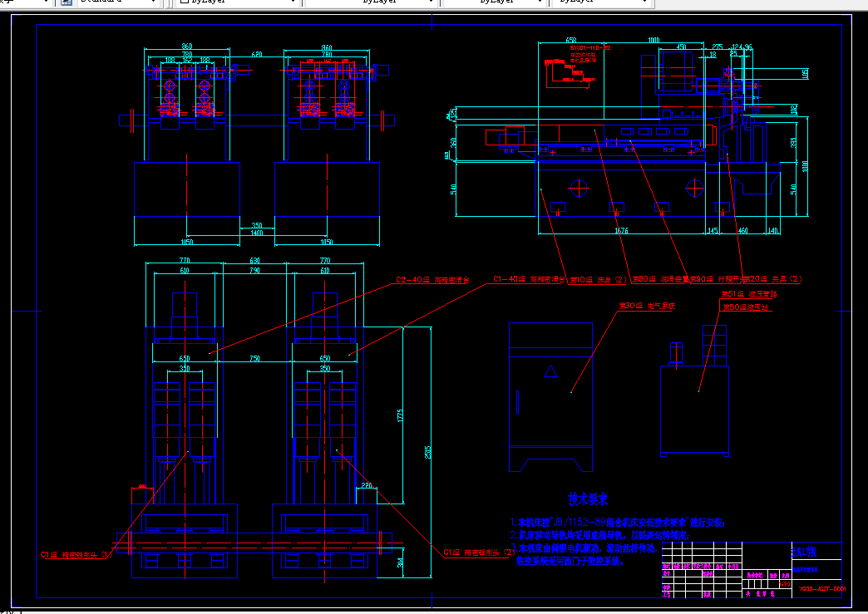868x614 pixels.
Task: Open the linetype ByLayer dropdown
Action: pyautogui.click(x=371, y=2)
